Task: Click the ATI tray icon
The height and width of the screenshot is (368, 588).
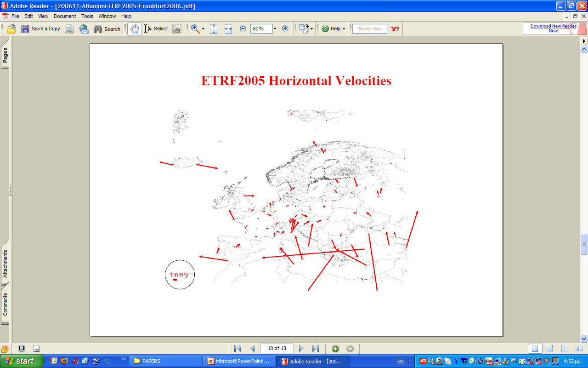Action: pos(423,361)
